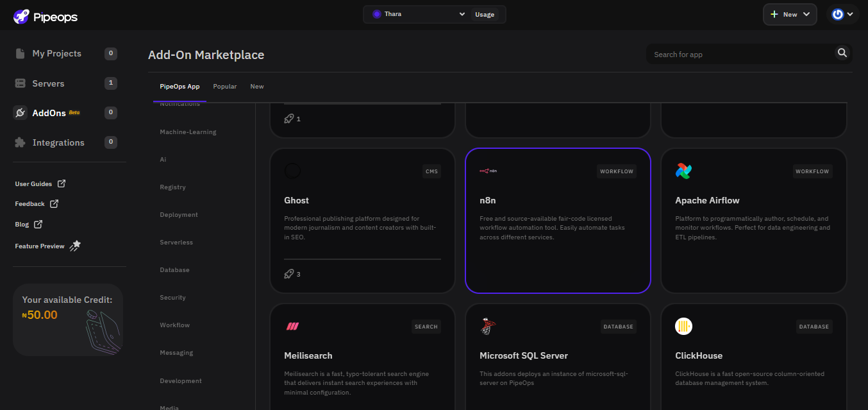Screen dimensions: 868x410
Task: Select the Workflow category
Action: pyautogui.click(x=174, y=325)
